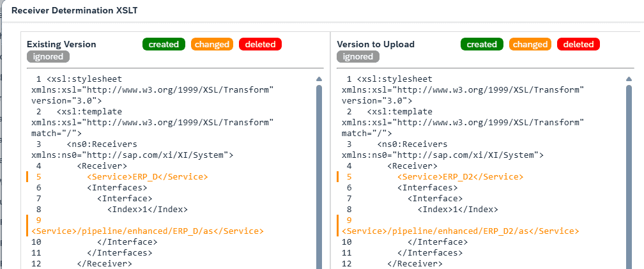Click scroll-up arrow of Existing Version pane
This screenshot has width=644, height=269.
pyautogui.click(x=319, y=79)
